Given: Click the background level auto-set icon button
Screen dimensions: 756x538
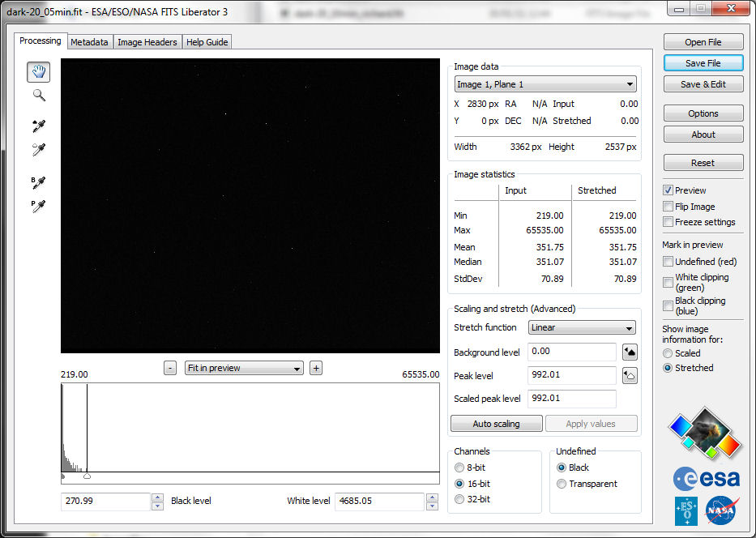Looking at the screenshot, I should tap(630, 352).
